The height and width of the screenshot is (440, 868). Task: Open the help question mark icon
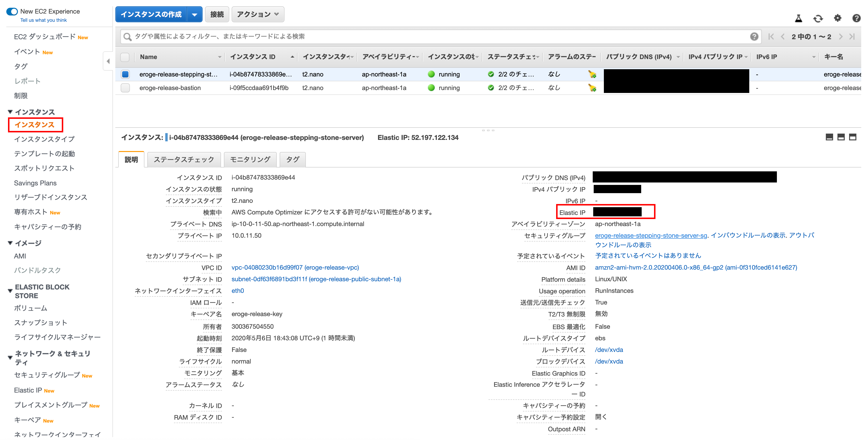856,18
